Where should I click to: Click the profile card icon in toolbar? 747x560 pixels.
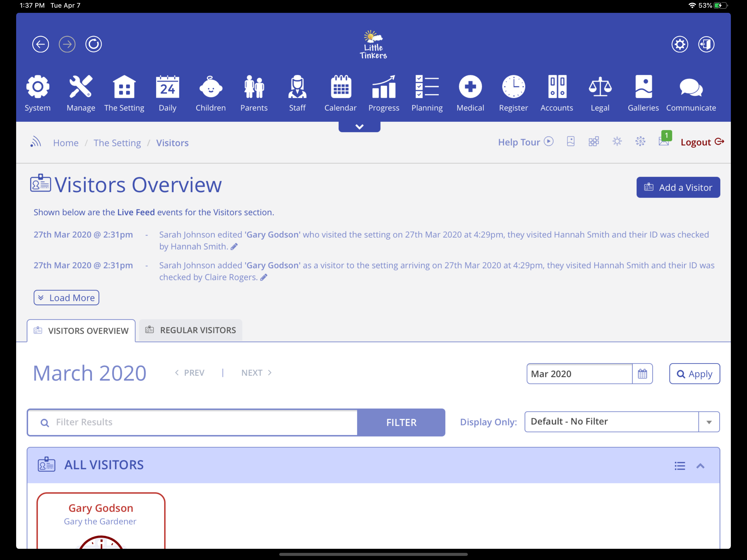571,141
